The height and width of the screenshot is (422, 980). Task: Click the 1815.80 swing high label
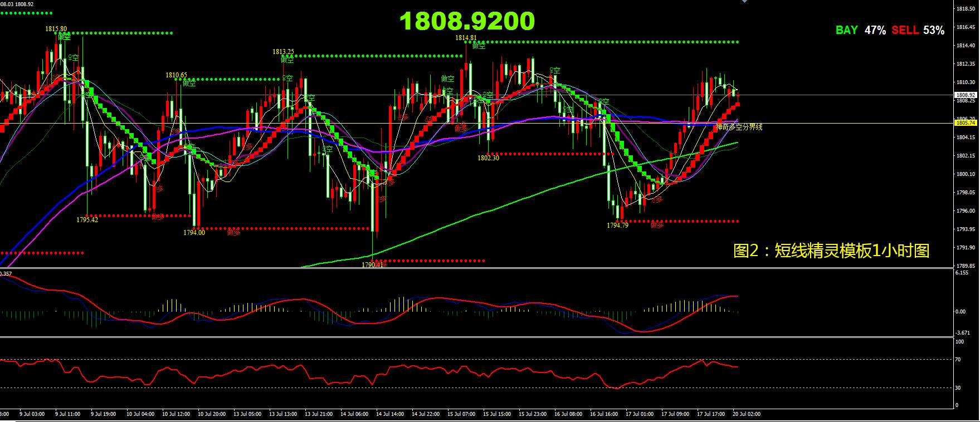56,29
